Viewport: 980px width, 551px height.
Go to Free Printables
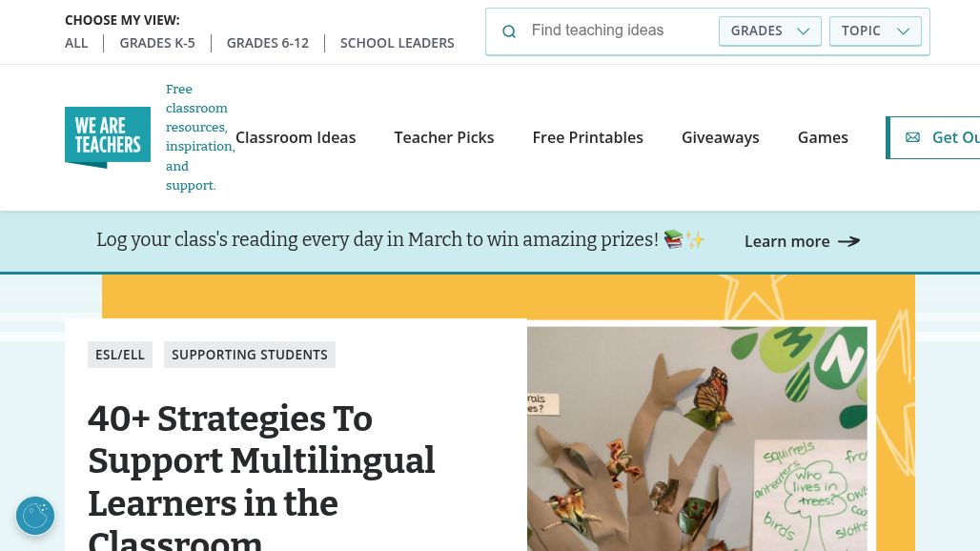click(x=587, y=137)
